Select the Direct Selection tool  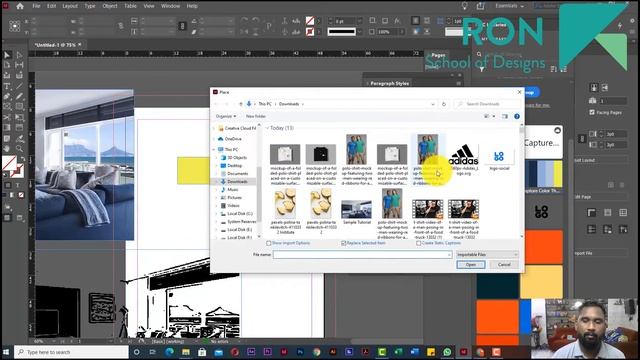(x=19, y=55)
